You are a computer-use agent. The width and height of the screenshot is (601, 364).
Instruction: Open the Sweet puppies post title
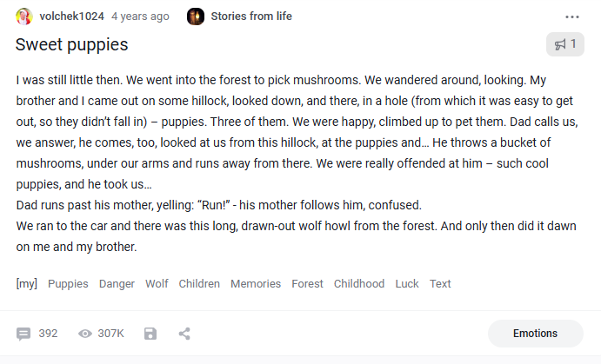[71, 45]
